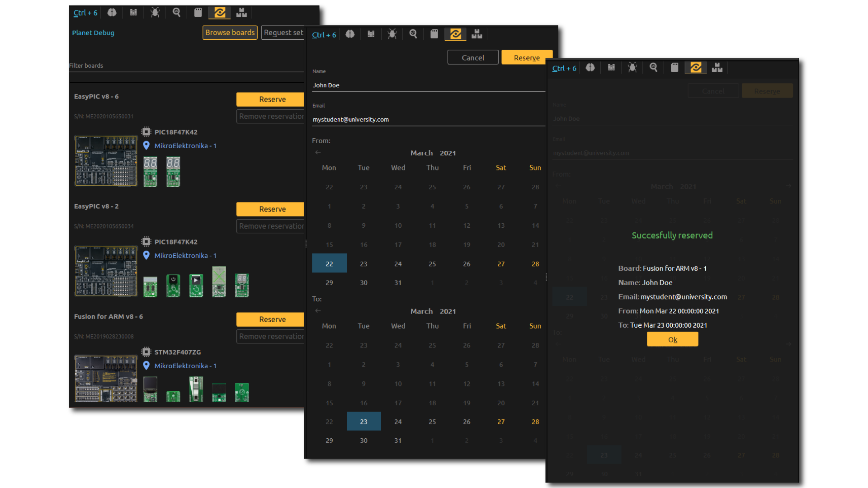The height and width of the screenshot is (488, 868).
Task: Click the code search magnifier in the middle window
Action: point(413,34)
